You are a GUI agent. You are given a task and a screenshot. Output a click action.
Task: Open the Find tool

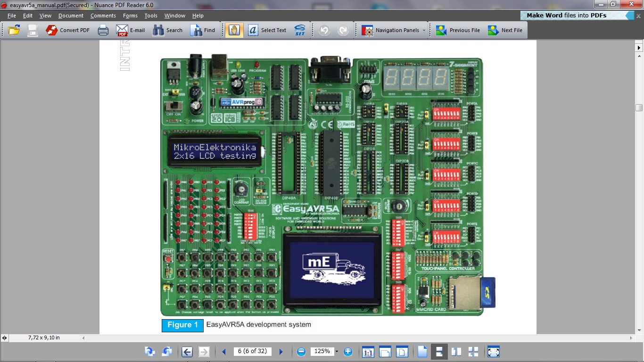(203, 30)
